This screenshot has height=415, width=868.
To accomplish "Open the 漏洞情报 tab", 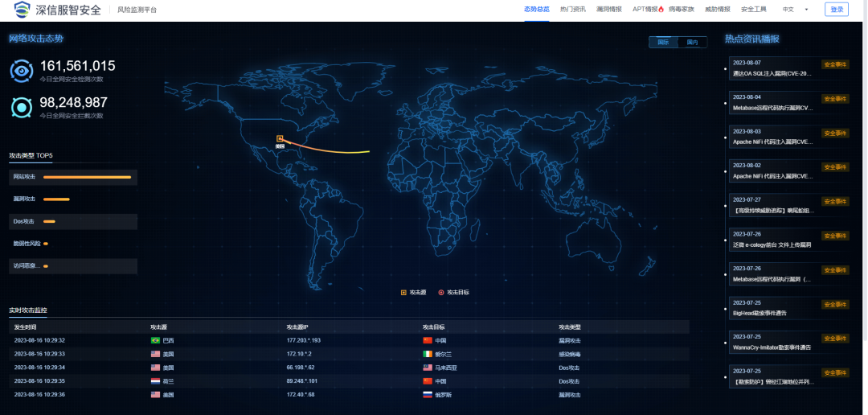I will 609,10.
